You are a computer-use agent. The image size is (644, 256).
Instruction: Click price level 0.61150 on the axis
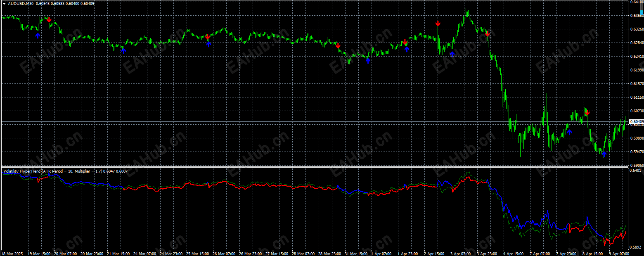(x=636, y=97)
